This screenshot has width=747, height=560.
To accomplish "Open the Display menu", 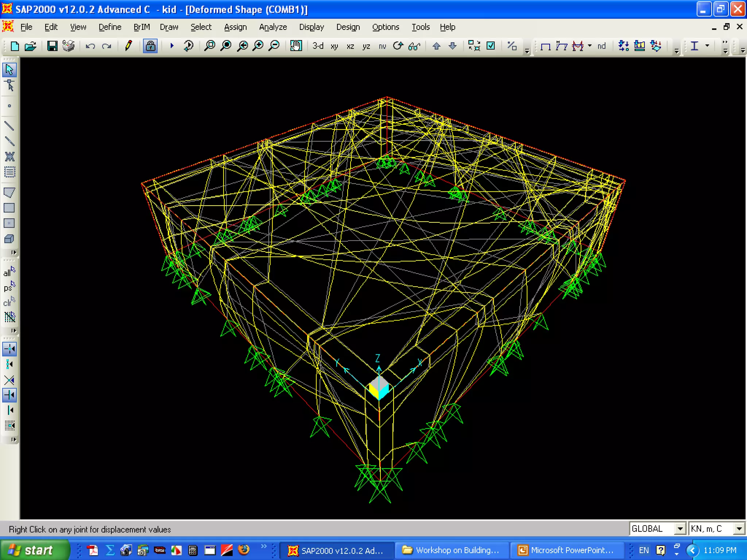I will click(x=311, y=27).
